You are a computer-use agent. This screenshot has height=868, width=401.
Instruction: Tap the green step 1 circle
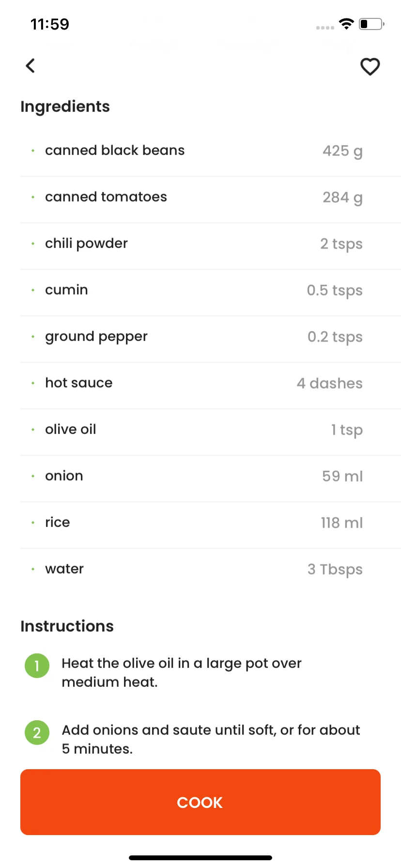37,666
